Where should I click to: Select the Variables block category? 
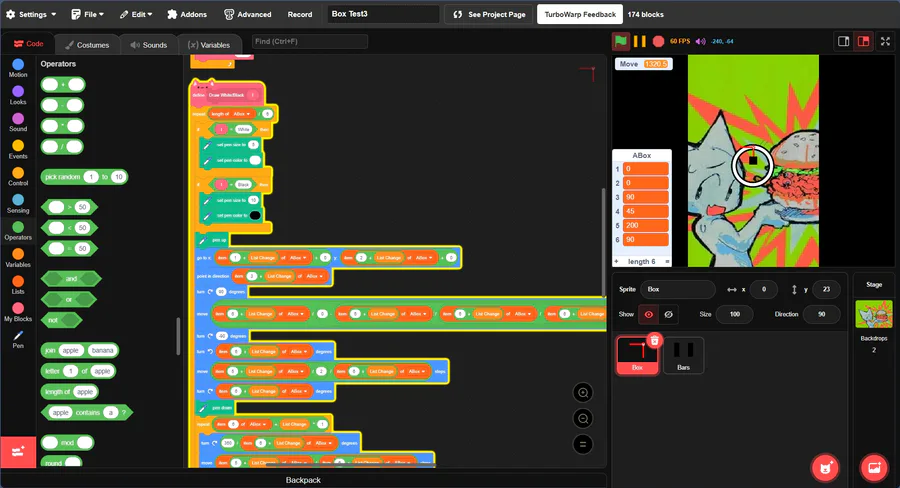[18, 258]
